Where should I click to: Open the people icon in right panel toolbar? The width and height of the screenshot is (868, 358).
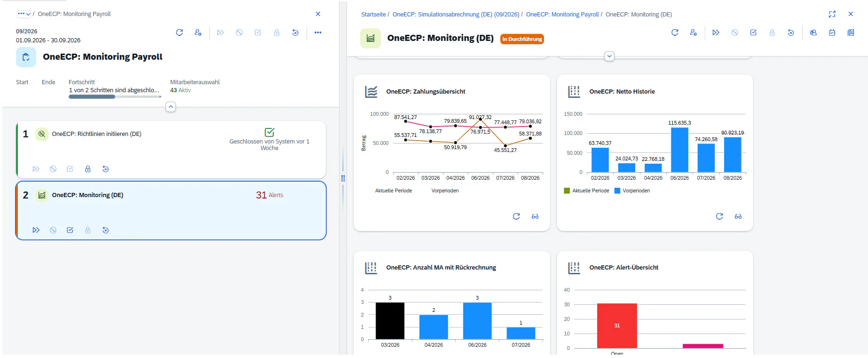(813, 32)
